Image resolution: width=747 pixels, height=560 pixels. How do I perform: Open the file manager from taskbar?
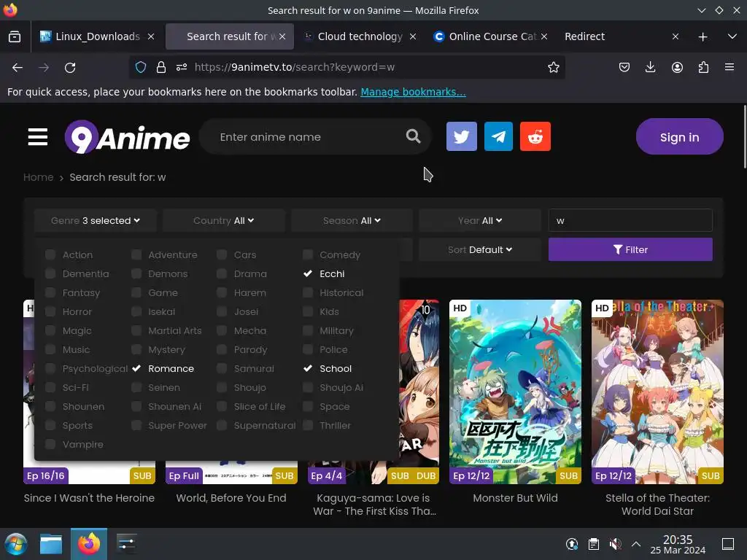point(51,544)
